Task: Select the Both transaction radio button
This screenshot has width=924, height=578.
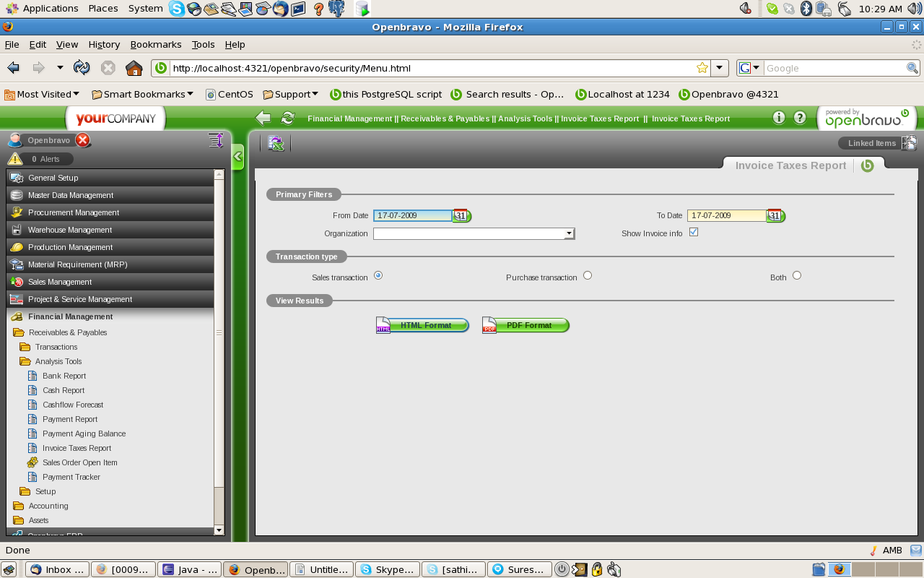Action: pyautogui.click(x=797, y=275)
